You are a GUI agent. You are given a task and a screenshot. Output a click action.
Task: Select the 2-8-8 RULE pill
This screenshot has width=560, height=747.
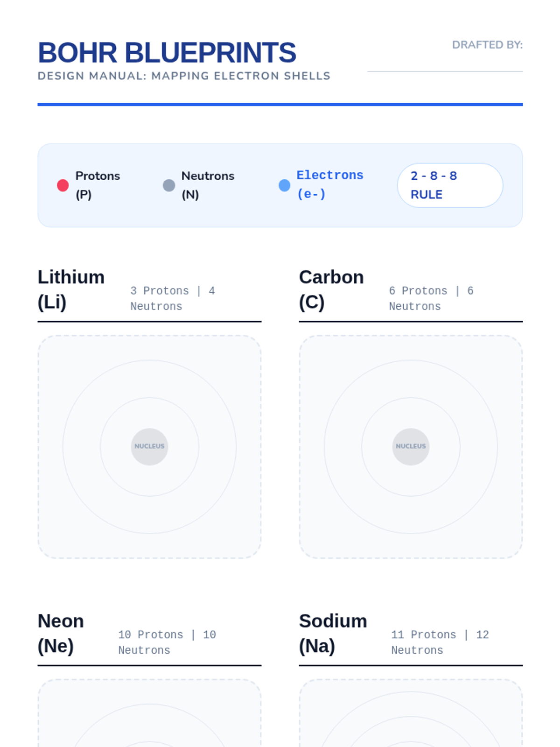point(449,185)
